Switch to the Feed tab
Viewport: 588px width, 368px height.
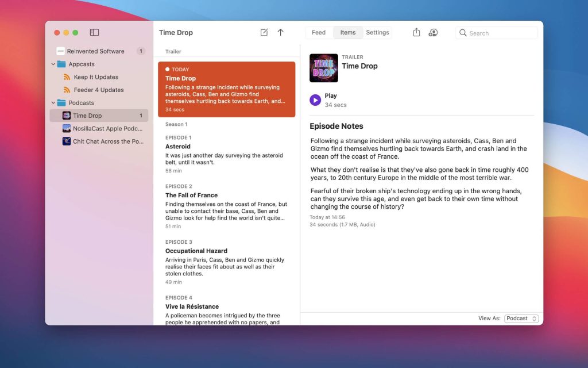point(319,33)
